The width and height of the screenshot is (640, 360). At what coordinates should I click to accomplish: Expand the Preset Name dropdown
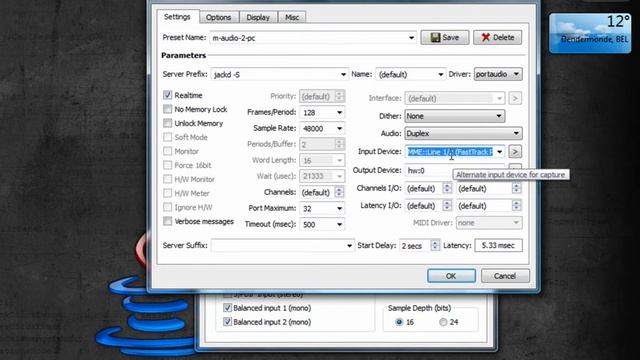[411, 38]
